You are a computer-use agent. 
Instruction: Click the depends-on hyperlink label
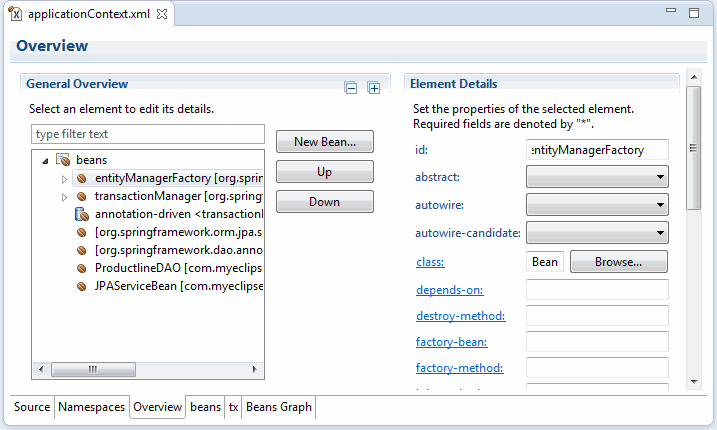(x=450, y=290)
